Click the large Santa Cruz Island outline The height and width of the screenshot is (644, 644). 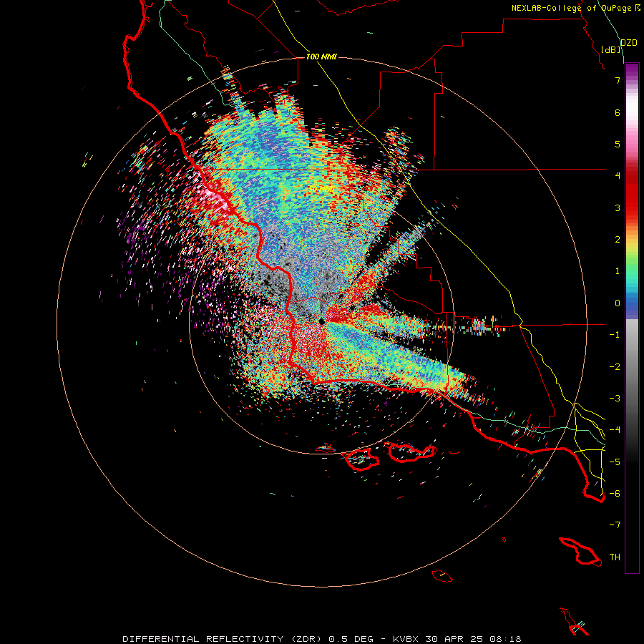point(412,452)
